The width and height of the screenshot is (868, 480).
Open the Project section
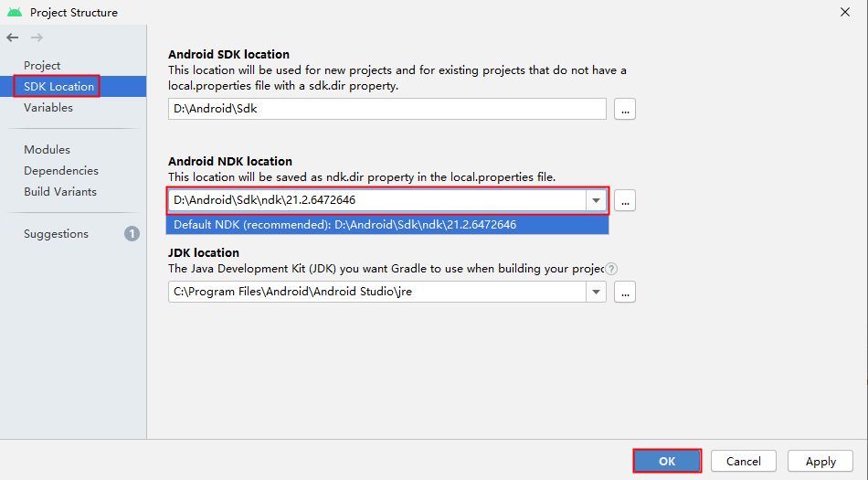click(42, 65)
